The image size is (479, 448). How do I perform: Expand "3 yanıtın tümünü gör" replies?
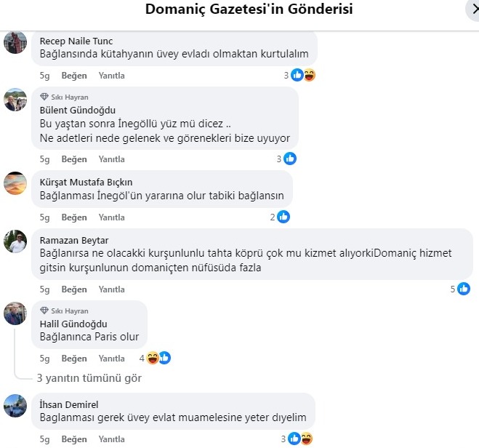pyautogui.click(x=89, y=378)
